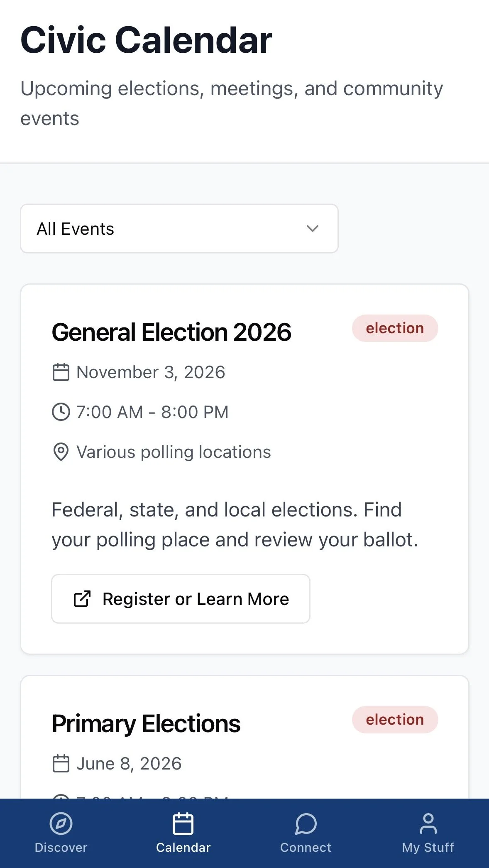Open the All Events filter dropdown
The image size is (489, 868).
pyautogui.click(x=179, y=229)
